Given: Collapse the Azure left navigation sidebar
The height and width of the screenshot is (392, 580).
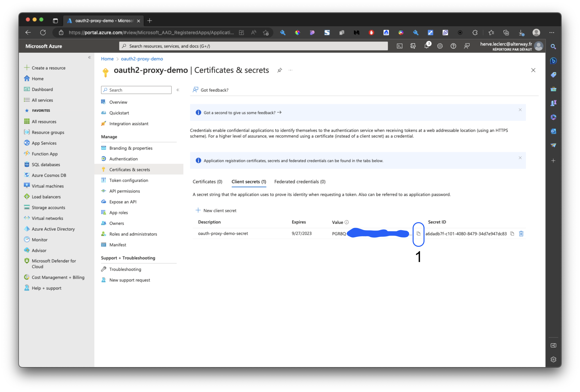Looking at the screenshot, I should tap(90, 57).
